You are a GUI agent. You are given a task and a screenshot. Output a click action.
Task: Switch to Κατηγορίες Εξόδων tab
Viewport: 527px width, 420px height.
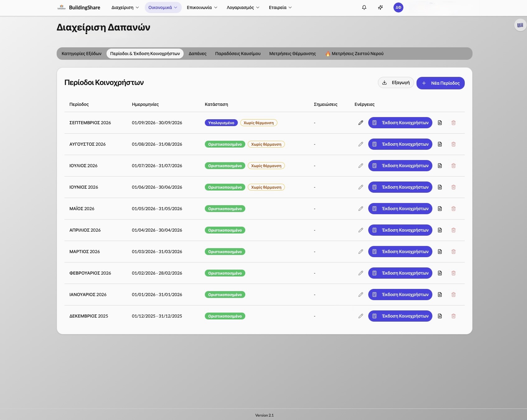[x=82, y=54]
